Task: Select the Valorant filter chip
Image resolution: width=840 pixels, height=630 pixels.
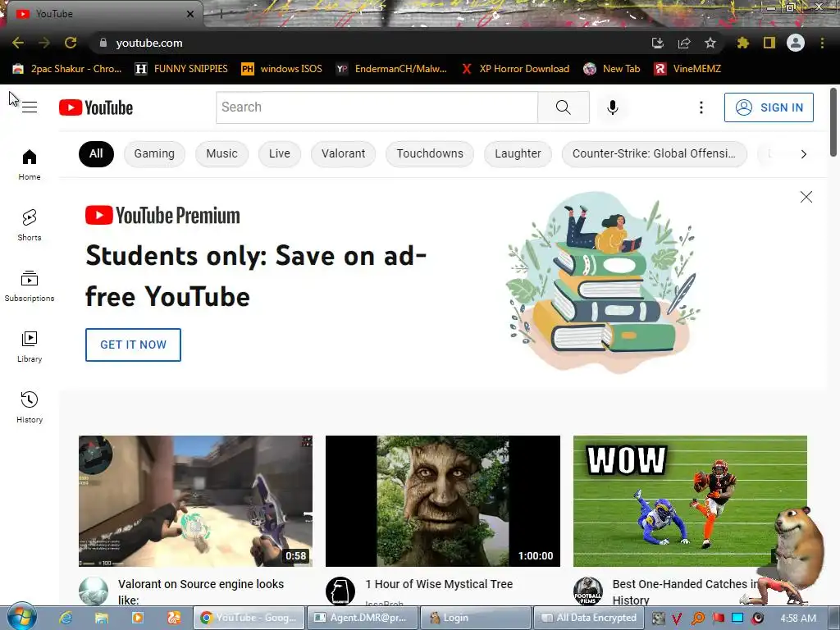Action: (343, 153)
